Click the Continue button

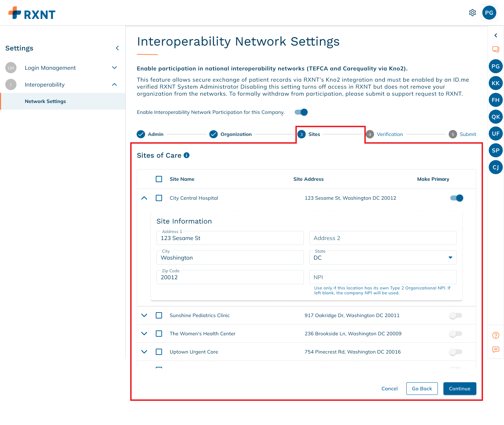coord(460,389)
